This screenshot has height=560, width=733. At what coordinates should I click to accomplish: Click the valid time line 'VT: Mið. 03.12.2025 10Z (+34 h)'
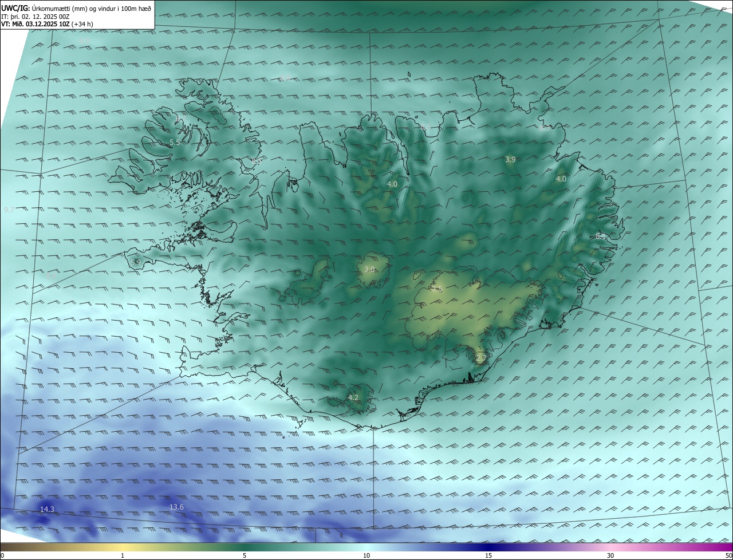(x=47, y=24)
